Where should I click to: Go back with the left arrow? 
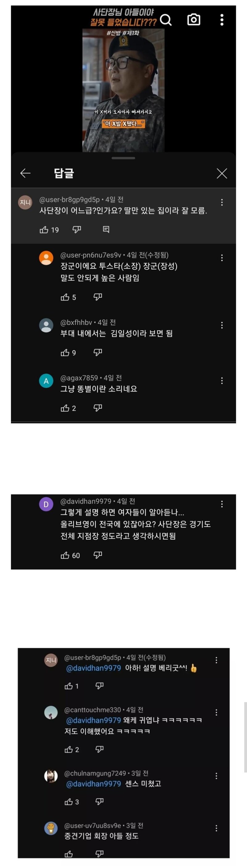point(25,173)
